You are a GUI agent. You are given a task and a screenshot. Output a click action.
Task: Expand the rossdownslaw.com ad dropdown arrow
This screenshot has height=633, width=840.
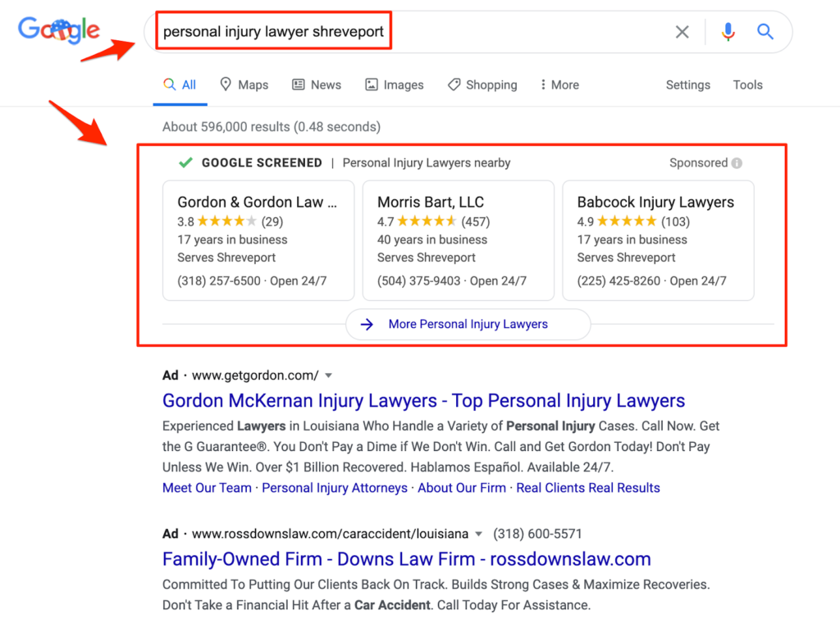[x=479, y=534]
